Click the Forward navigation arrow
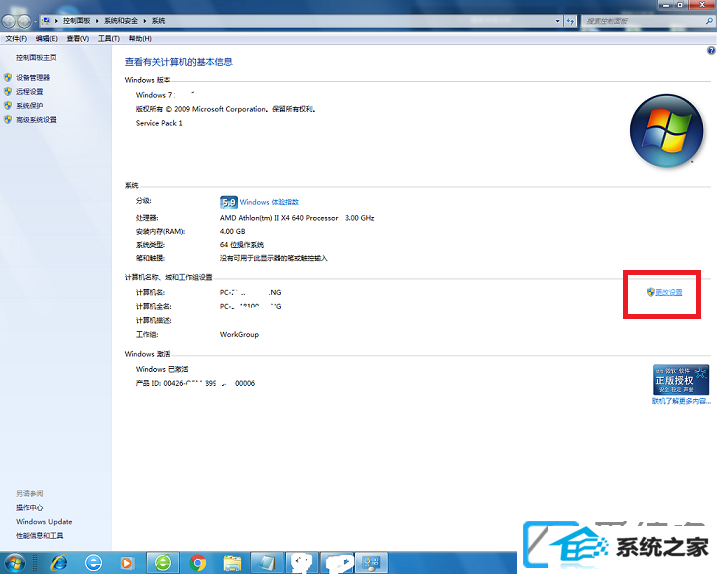Image resolution: width=717 pixels, height=574 pixels. pyautogui.click(x=24, y=21)
